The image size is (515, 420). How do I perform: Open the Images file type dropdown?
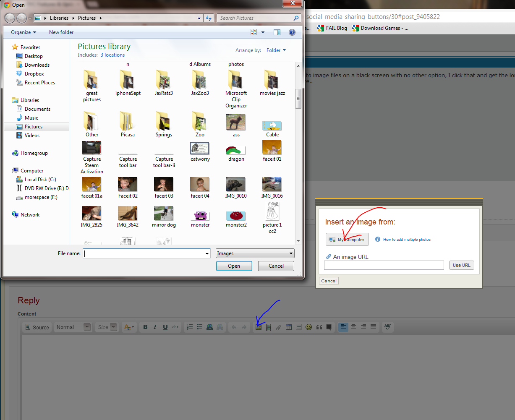(255, 253)
